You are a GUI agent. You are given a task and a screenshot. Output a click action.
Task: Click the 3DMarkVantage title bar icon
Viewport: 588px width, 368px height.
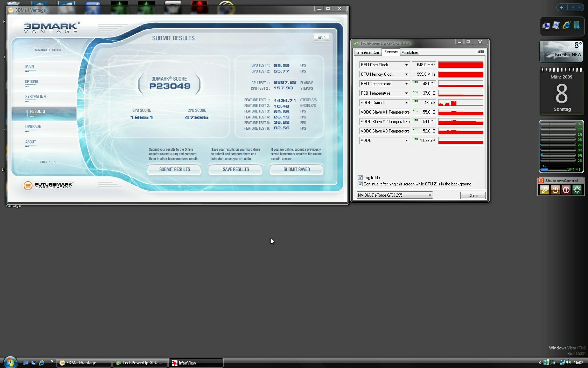(10, 10)
